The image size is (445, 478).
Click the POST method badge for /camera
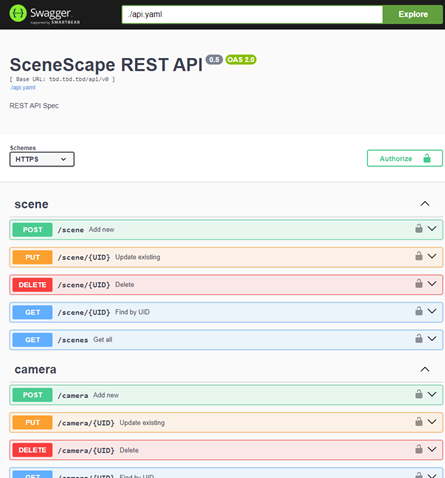pyautogui.click(x=32, y=395)
